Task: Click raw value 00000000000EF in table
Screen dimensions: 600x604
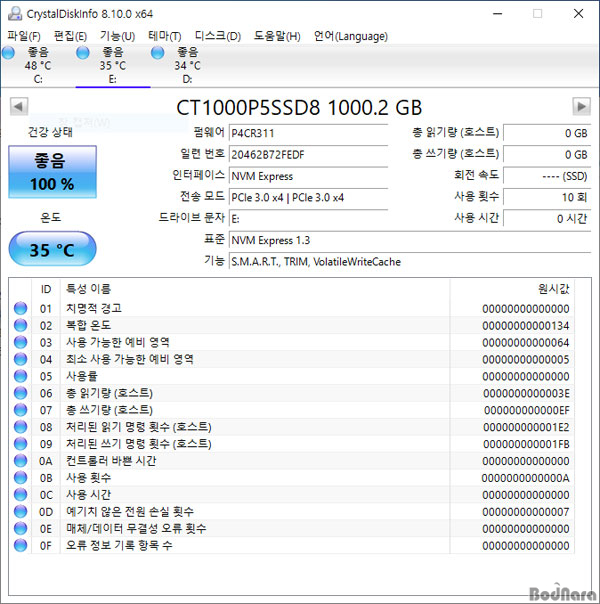Action: click(x=526, y=410)
